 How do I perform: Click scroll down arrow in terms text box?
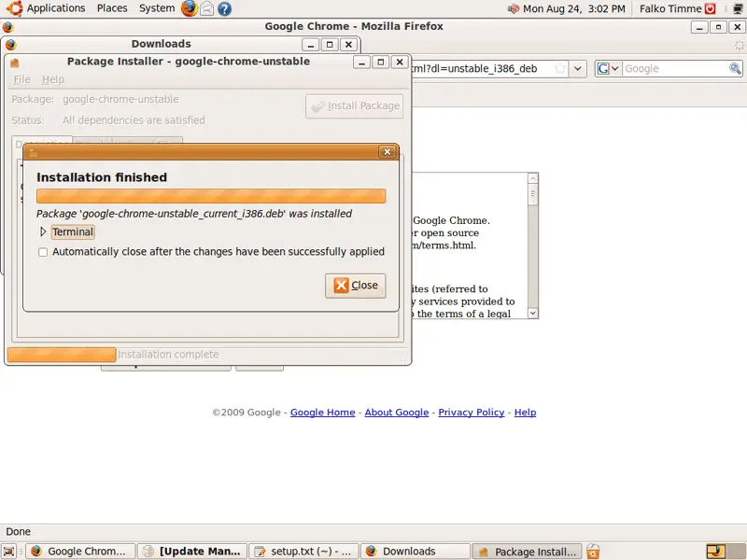pyautogui.click(x=532, y=314)
